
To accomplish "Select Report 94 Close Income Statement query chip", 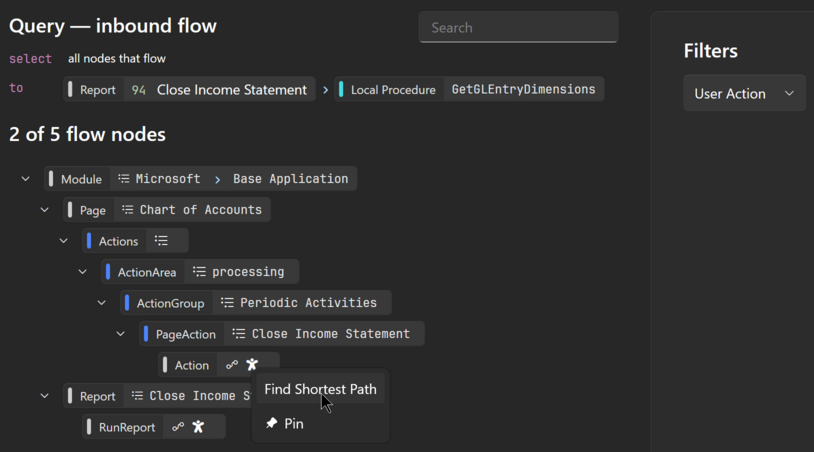I will [x=189, y=89].
